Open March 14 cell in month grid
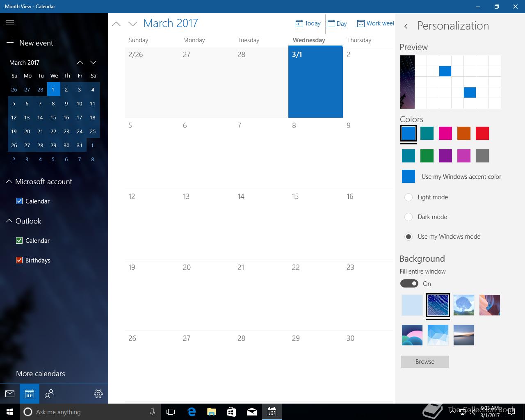This screenshot has height=420, width=525. tap(261, 224)
